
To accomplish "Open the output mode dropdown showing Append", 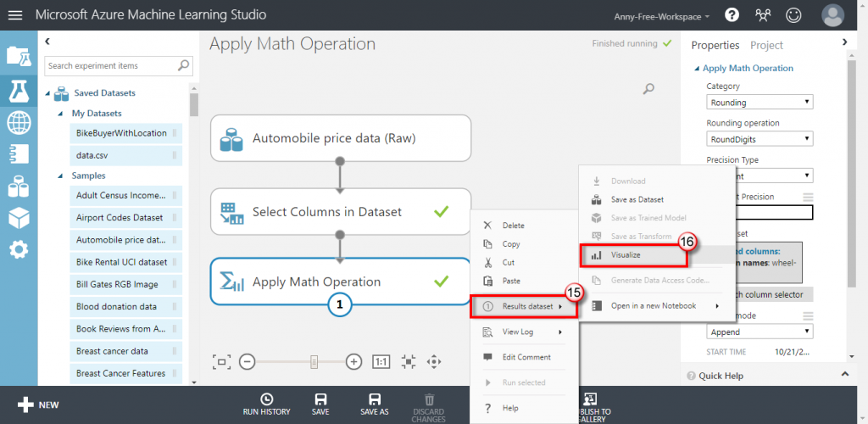I will coord(759,332).
